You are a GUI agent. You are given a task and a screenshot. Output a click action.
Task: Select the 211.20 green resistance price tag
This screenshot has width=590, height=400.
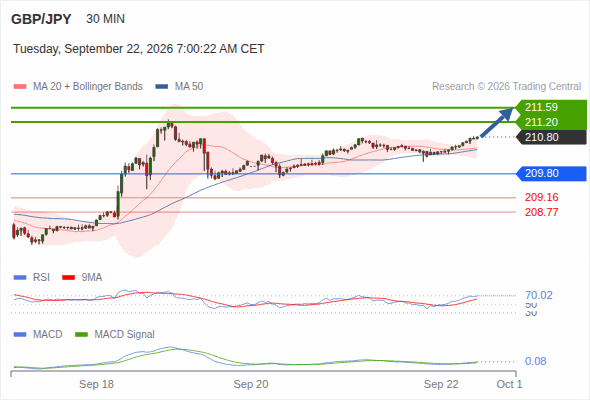(550, 122)
